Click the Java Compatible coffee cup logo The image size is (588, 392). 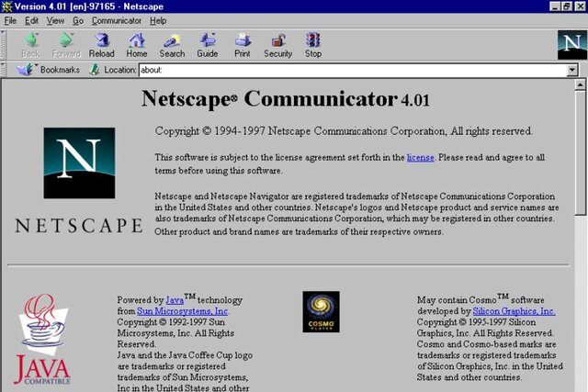click(x=43, y=339)
